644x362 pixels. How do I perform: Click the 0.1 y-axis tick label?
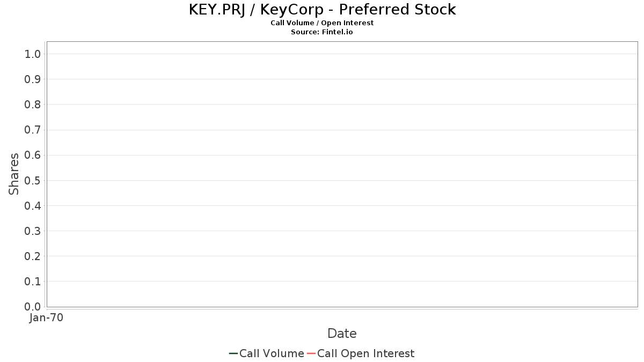click(33, 282)
